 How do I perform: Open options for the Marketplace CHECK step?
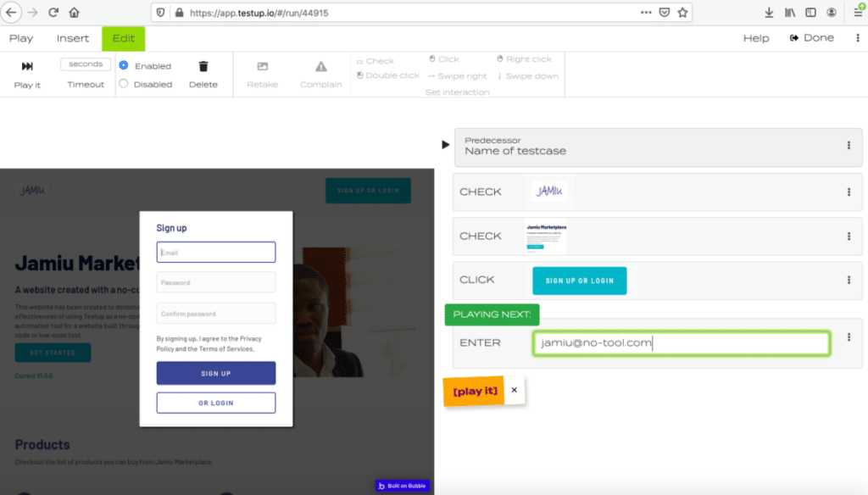click(849, 236)
